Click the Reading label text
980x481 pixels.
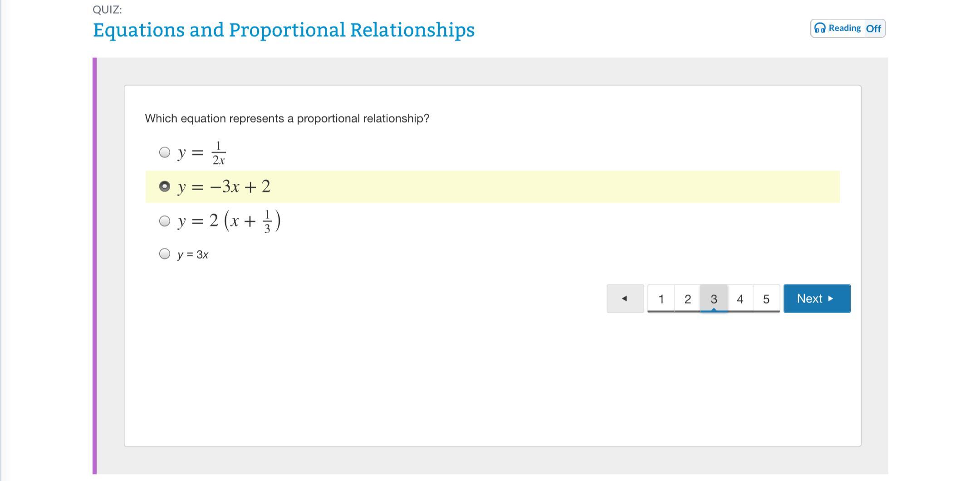pyautogui.click(x=844, y=28)
